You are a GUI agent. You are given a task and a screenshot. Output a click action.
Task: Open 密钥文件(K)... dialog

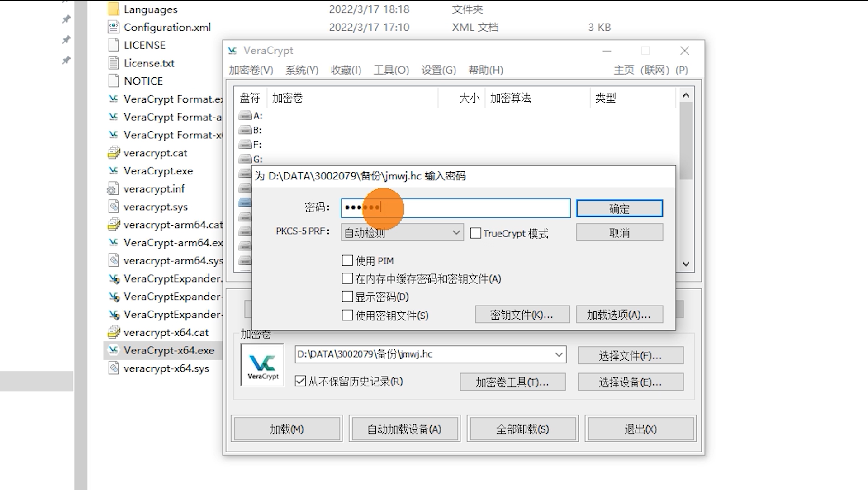click(x=522, y=315)
